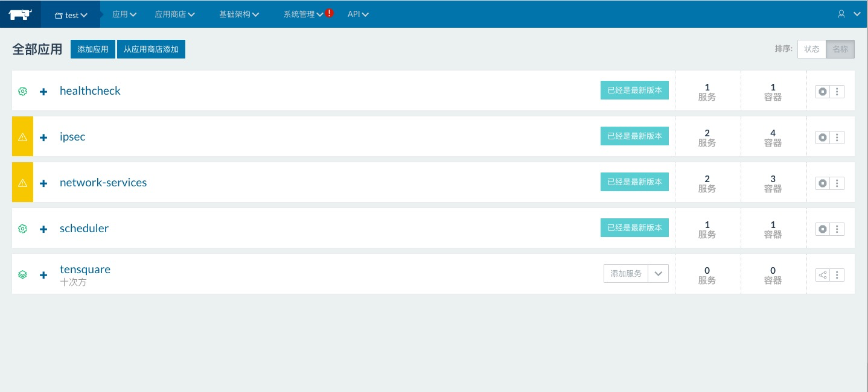Image resolution: width=868 pixels, height=392 pixels.
Task: Open the 系统管理 menu
Action: [304, 14]
